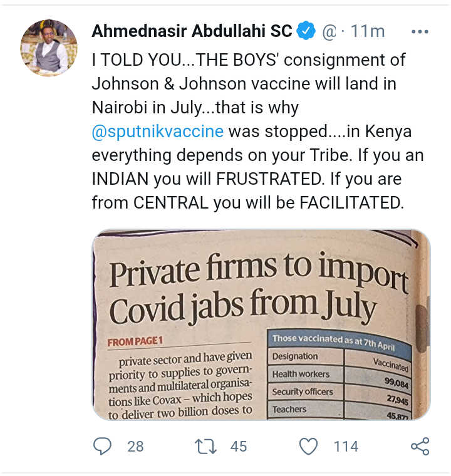Image resolution: width=451 pixels, height=476 pixels.
Task: Open Ahmednasir Abdullahi's profile picture
Action: (49, 48)
